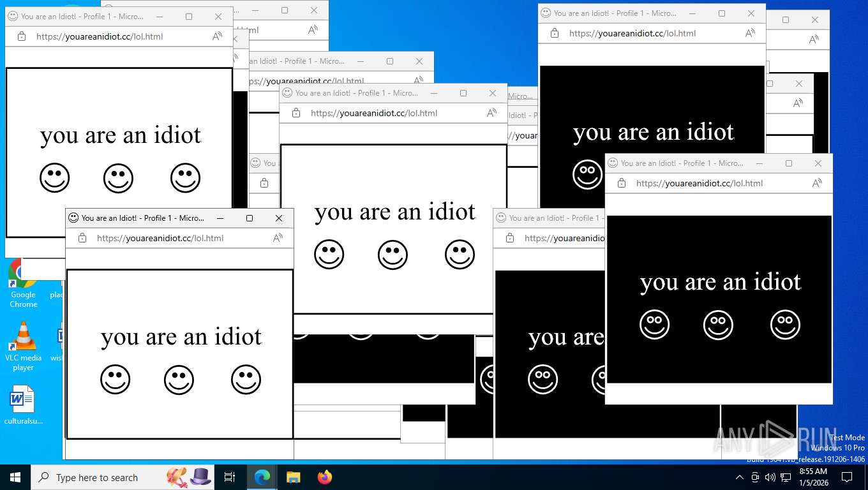Open Microsoft Edge from the taskbar
The image size is (868, 490).
[x=262, y=477]
